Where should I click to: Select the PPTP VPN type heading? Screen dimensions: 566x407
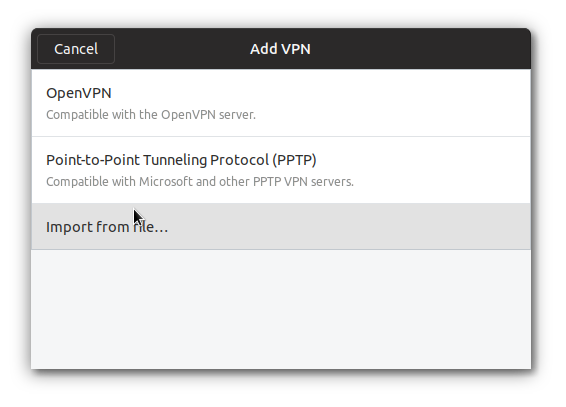point(181,160)
